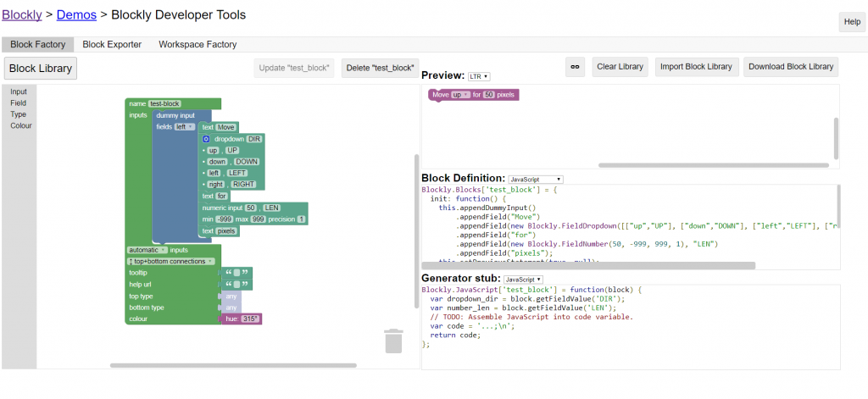Edit the dropdown name field 'DIR'

tap(253, 139)
